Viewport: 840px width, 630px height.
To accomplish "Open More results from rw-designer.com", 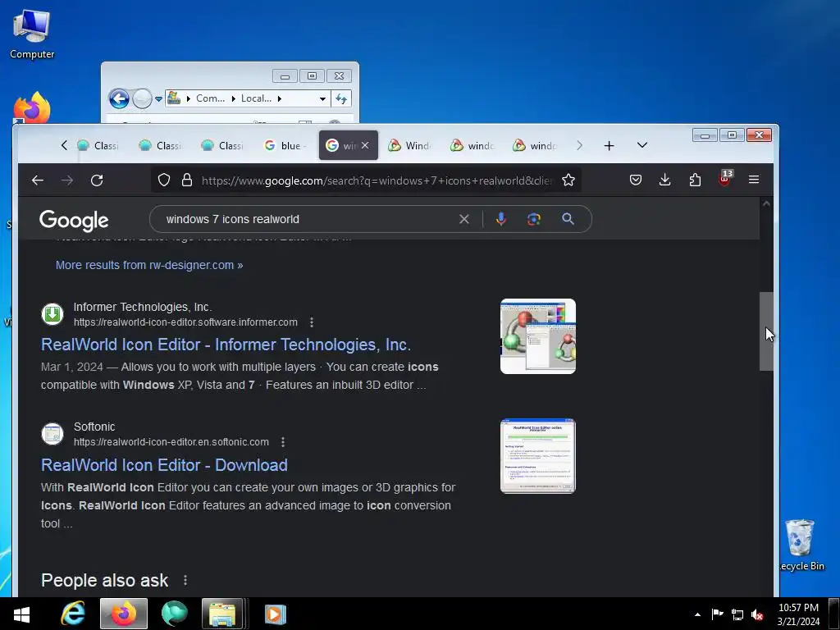I will [x=149, y=265].
